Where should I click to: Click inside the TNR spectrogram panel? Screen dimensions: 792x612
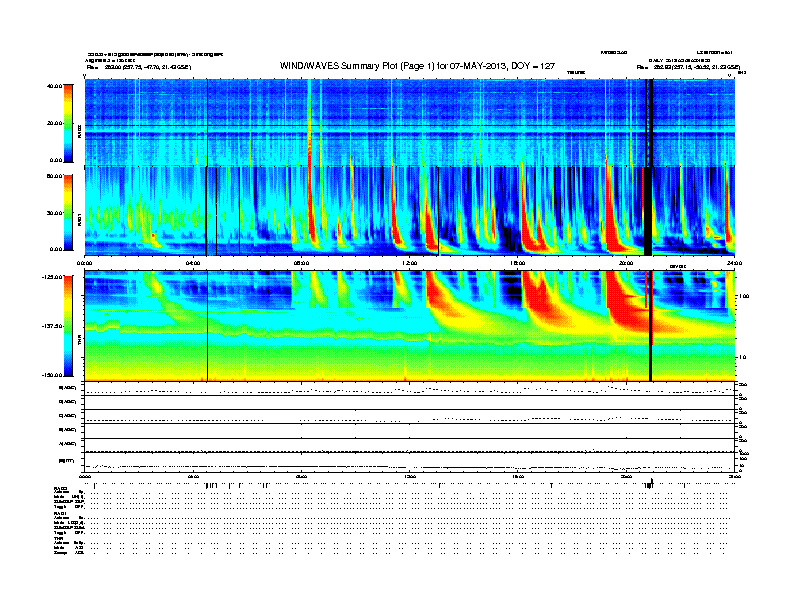[409, 326]
